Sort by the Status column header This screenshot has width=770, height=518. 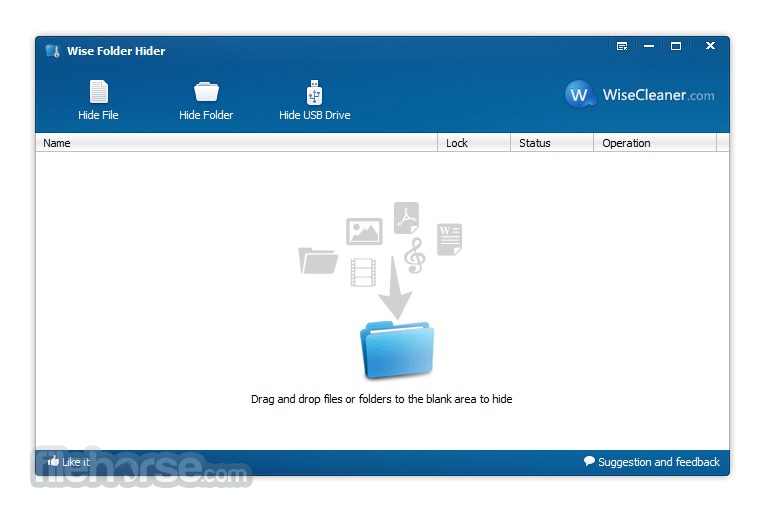click(x=552, y=143)
